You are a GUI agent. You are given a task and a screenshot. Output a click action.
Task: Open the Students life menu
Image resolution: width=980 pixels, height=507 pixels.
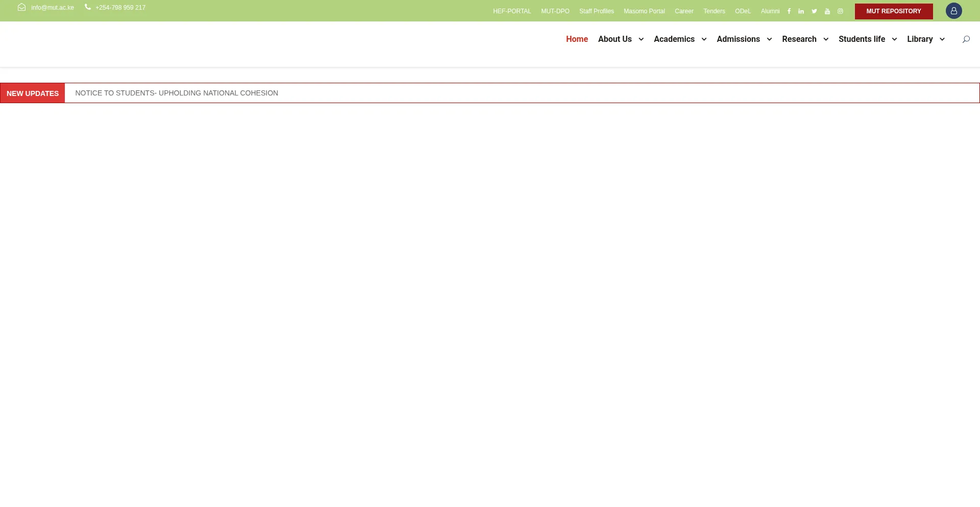862,39
